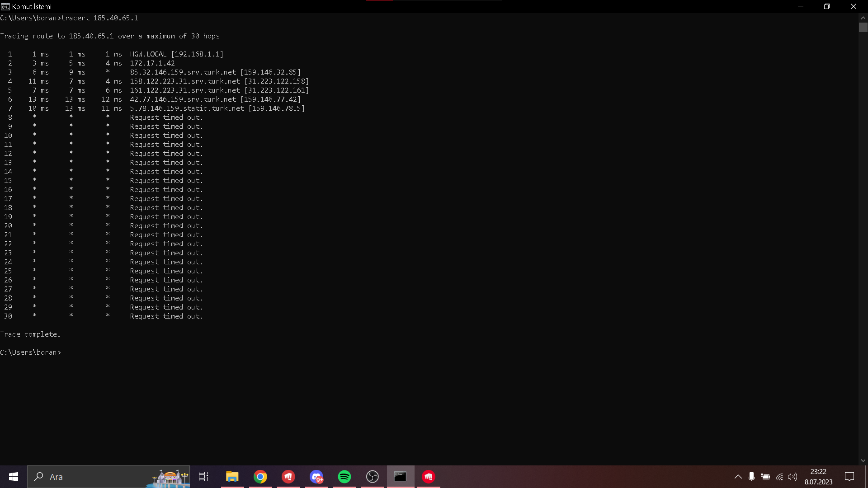The height and width of the screenshot is (488, 868).
Task: Open Task View from the taskbar
Action: (x=203, y=477)
